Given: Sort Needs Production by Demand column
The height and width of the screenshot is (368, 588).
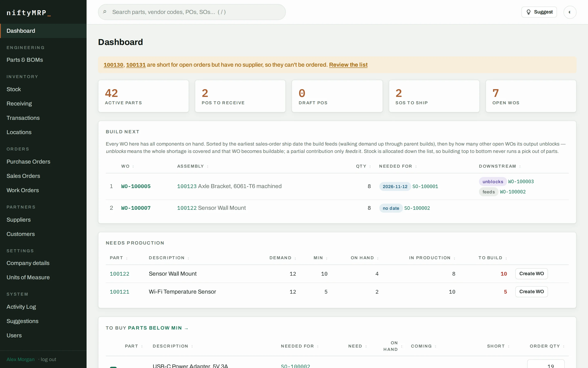Looking at the screenshot, I should coord(283,258).
